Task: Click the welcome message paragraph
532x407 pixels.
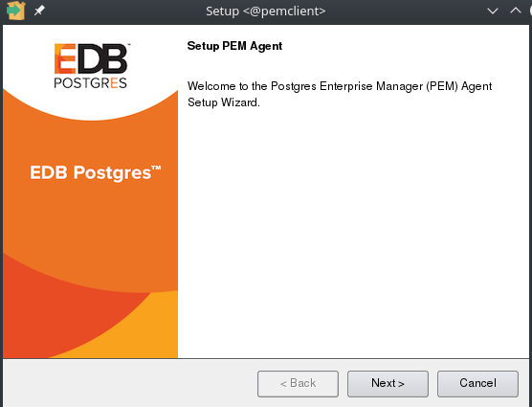Action: pos(340,94)
